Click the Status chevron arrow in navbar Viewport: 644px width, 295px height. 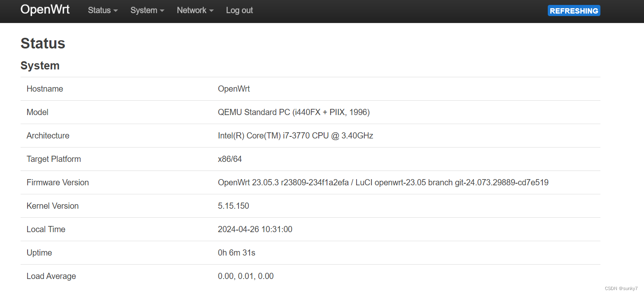click(x=116, y=11)
